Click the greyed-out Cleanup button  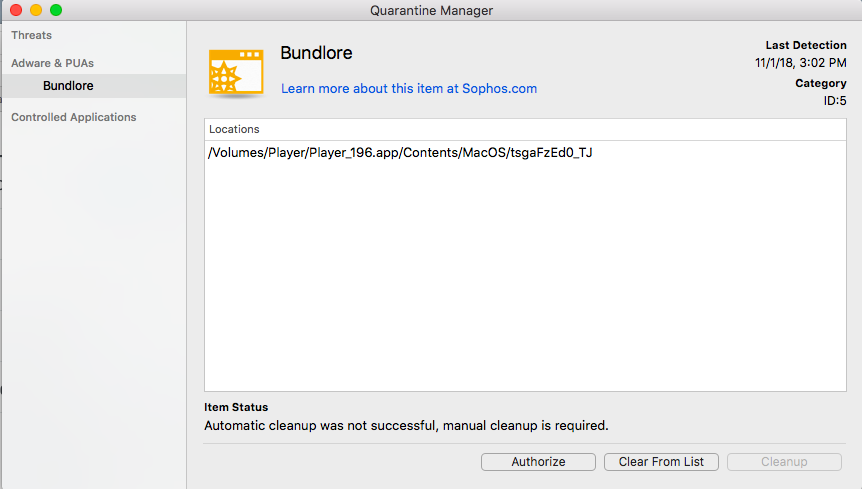coord(783,462)
